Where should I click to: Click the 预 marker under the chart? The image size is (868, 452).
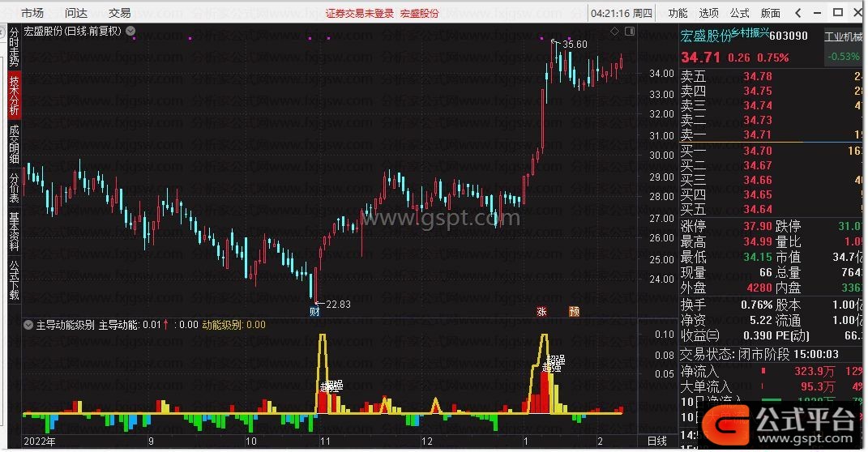pyautogui.click(x=574, y=312)
